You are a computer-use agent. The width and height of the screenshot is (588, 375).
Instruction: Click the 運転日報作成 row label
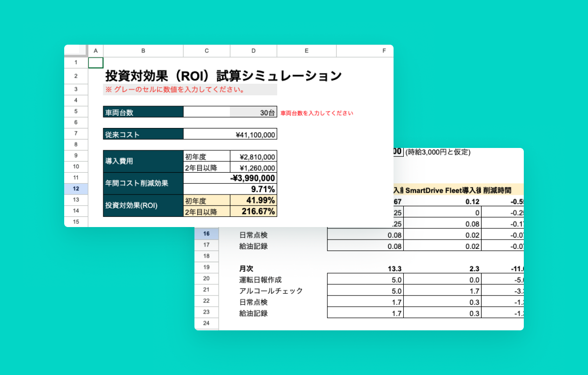coord(260,280)
